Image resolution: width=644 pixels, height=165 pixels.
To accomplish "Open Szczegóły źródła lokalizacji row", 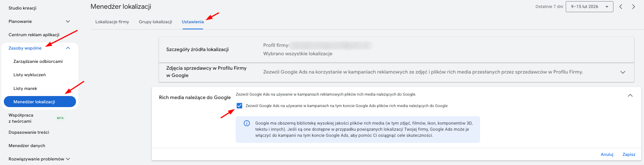I will 396,50.
